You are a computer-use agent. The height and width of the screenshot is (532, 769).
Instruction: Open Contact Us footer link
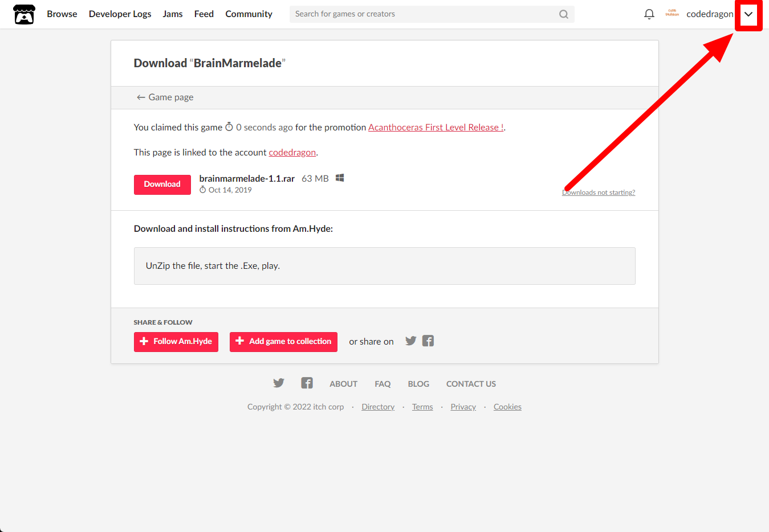[471, 384]
